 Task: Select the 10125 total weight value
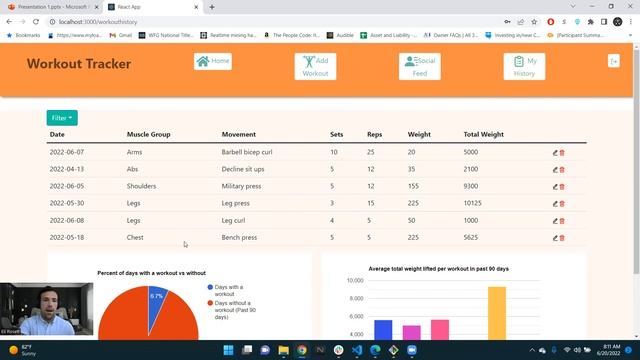473,203
